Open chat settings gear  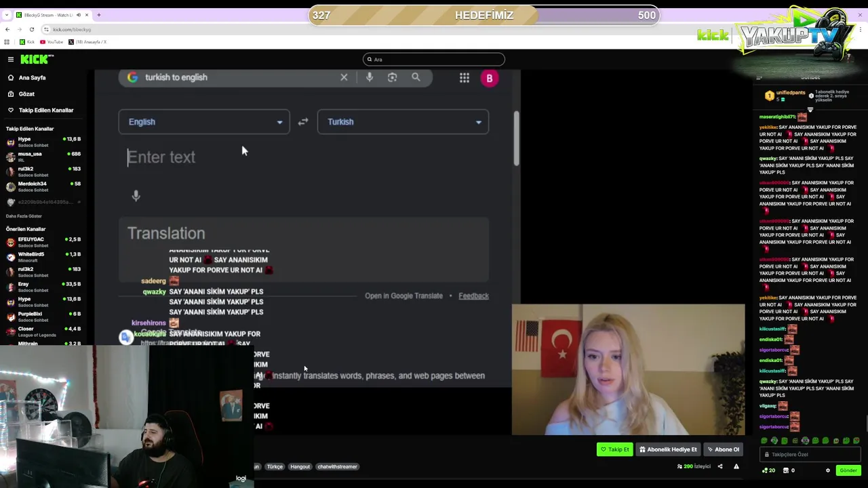pos(827,471)
